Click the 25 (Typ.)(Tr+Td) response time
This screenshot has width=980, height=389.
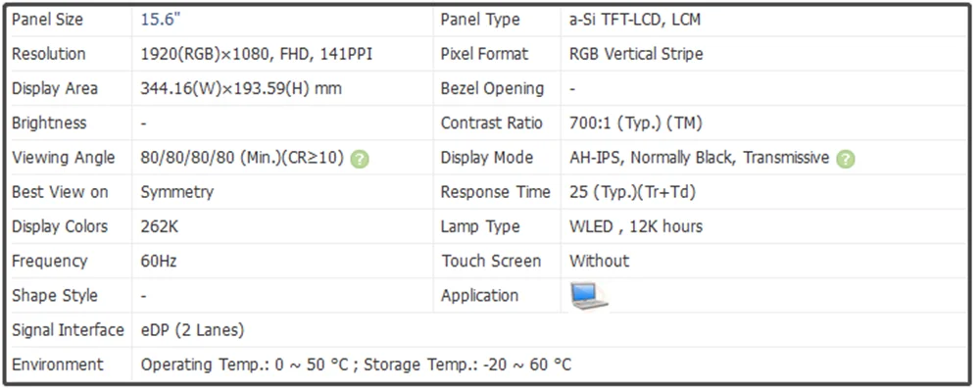632,192
